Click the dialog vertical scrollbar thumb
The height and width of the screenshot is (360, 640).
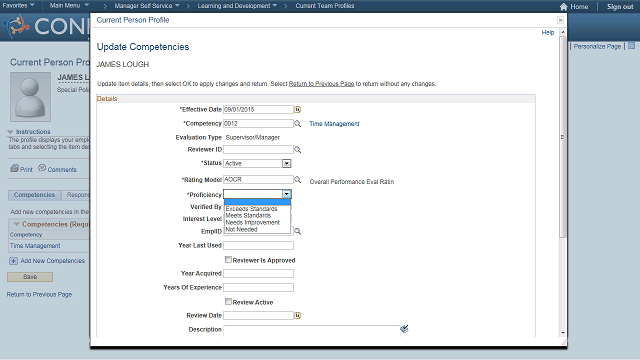click(563, 137)
